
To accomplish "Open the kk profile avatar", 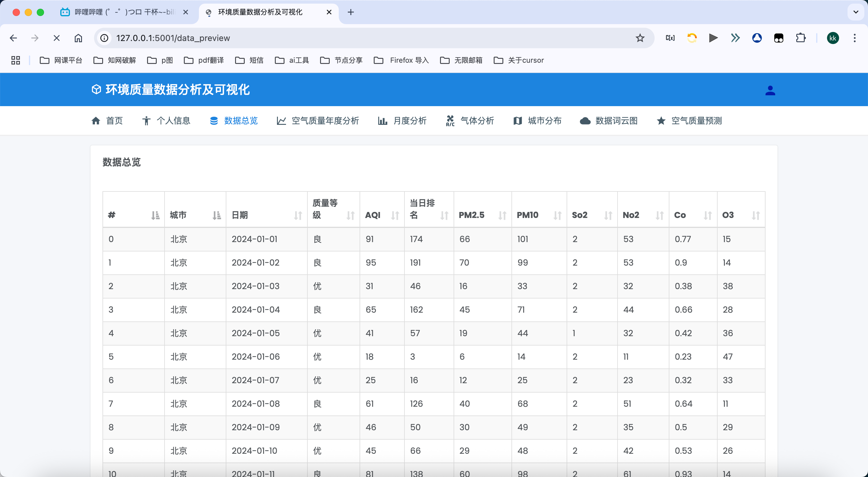I will point(833,38).
